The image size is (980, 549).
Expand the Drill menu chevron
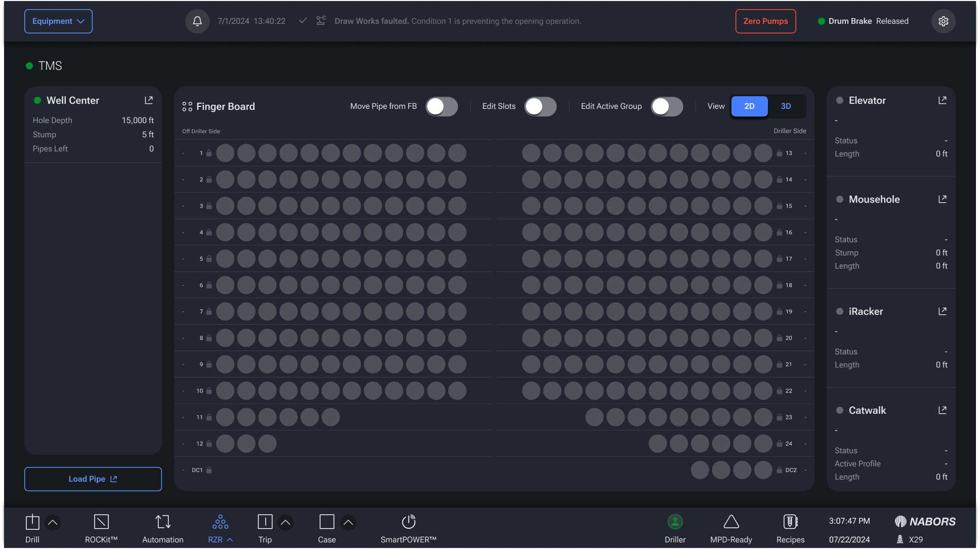[x=53, y=523]
